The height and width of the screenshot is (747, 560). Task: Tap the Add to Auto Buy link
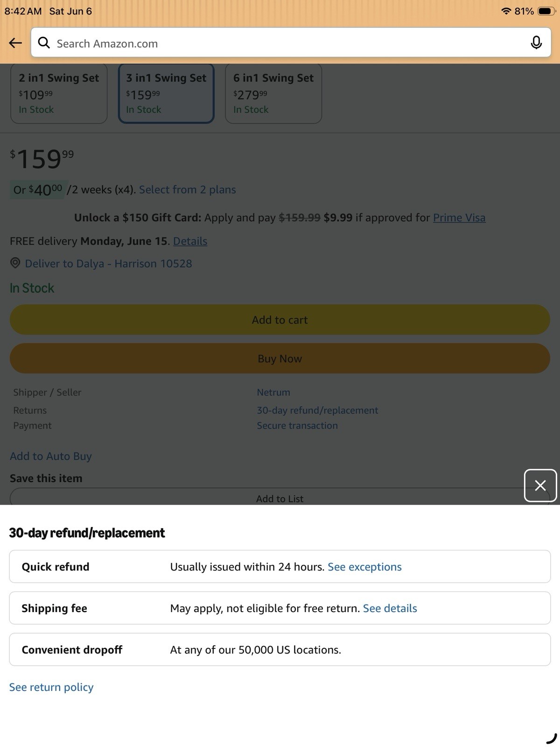point(51,456)
